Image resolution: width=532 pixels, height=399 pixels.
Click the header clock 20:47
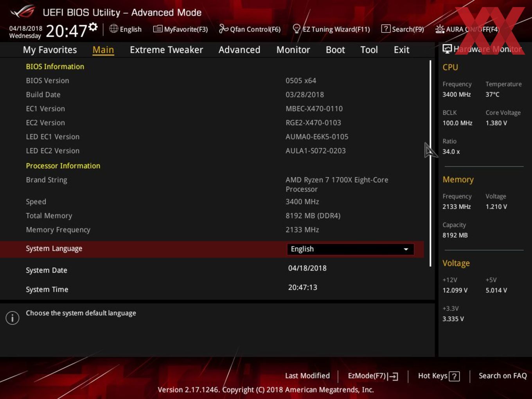pos(66,31)
